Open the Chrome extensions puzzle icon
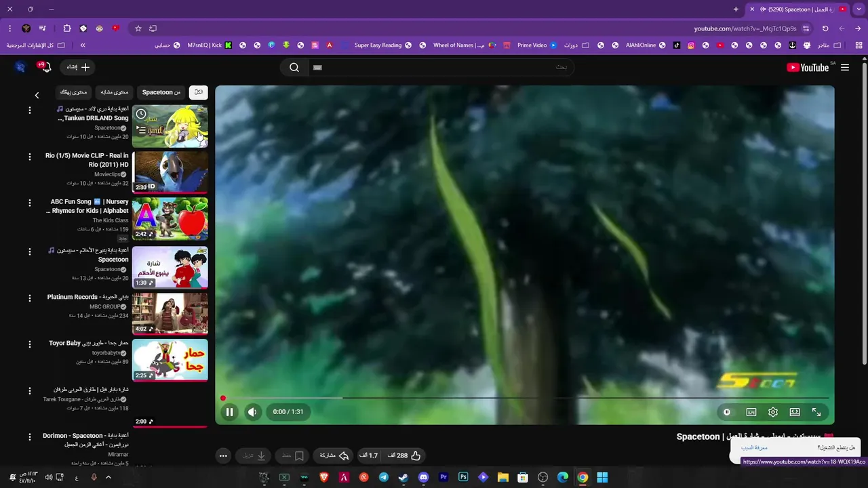Screen dimensions: 868x488 (x=67, y=28)
